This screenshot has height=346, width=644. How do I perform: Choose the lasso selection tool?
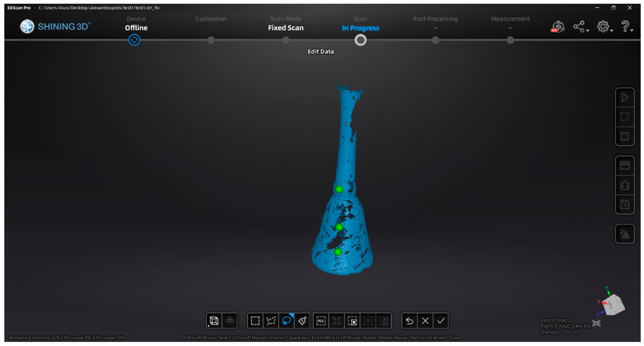[x=286, y=320]
